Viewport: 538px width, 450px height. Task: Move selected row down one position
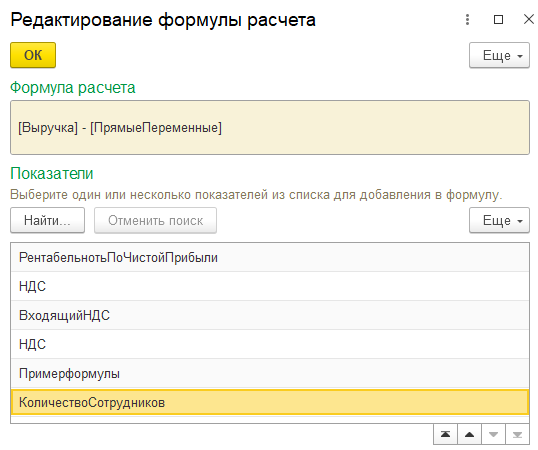(x=493, y=435)
